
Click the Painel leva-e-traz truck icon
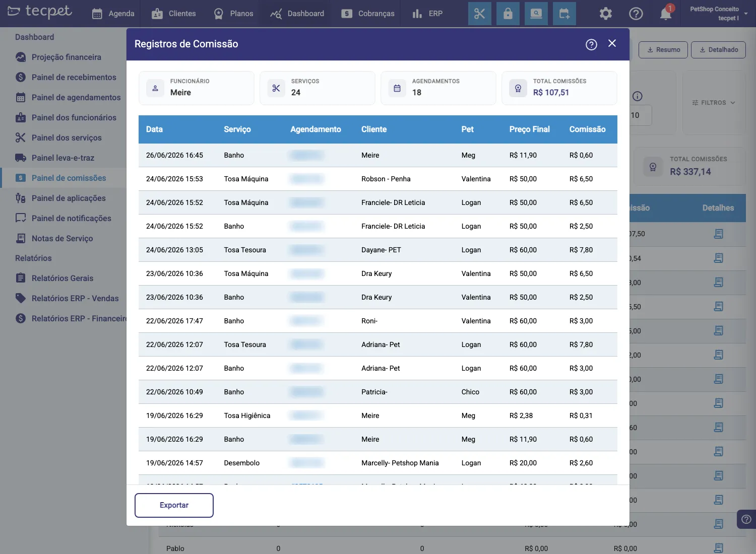tap(21, 158)
